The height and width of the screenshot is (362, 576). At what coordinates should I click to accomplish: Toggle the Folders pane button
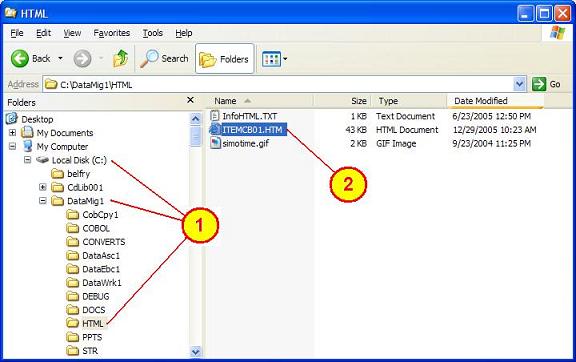(224, 59)
